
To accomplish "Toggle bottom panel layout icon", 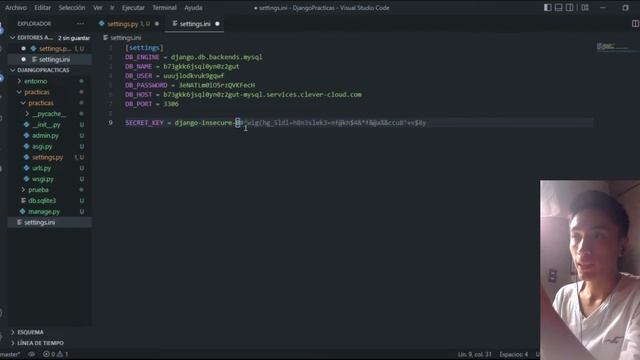I will (558, 8).
